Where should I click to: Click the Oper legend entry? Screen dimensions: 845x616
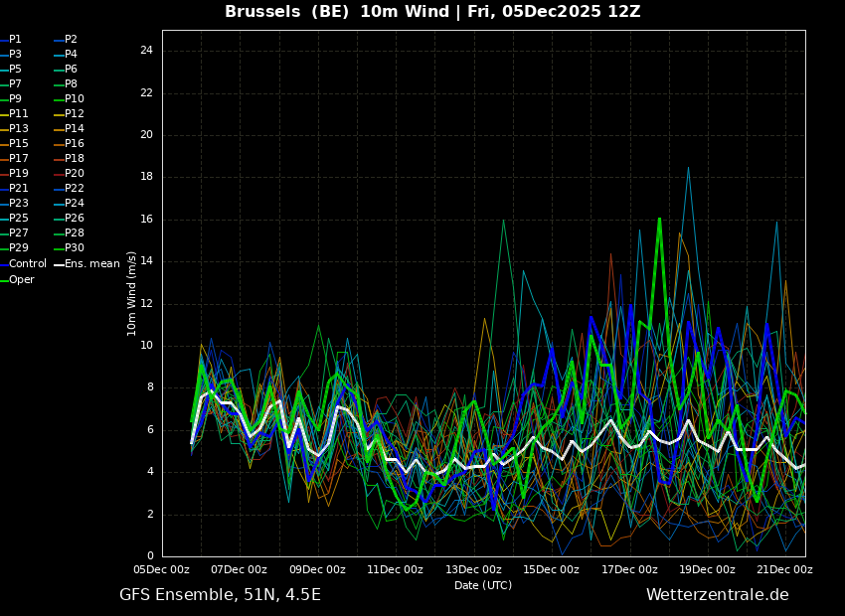pos(22,280)
